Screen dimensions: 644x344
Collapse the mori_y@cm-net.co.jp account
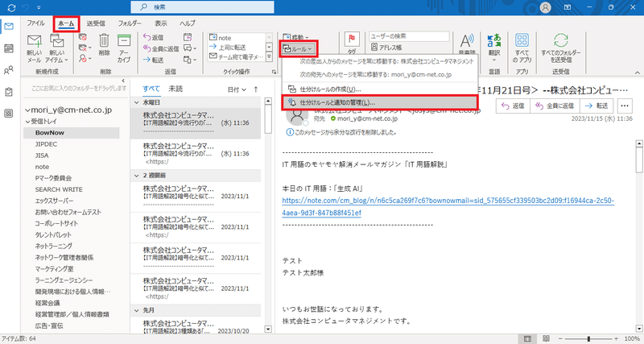pyautogui.click(x=27, y=110)
